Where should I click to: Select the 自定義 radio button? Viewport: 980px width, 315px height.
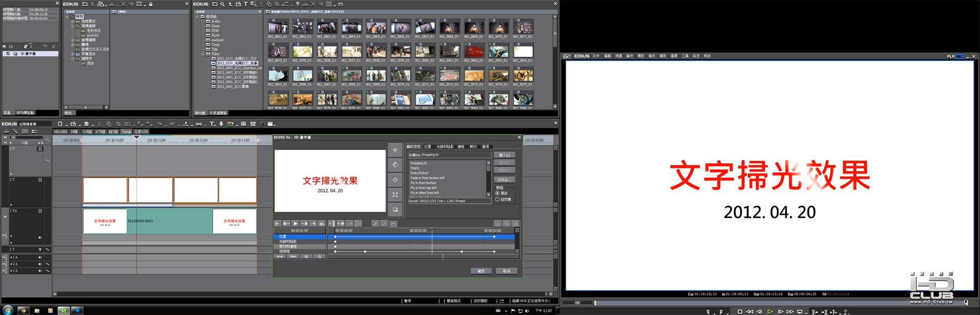497,199
